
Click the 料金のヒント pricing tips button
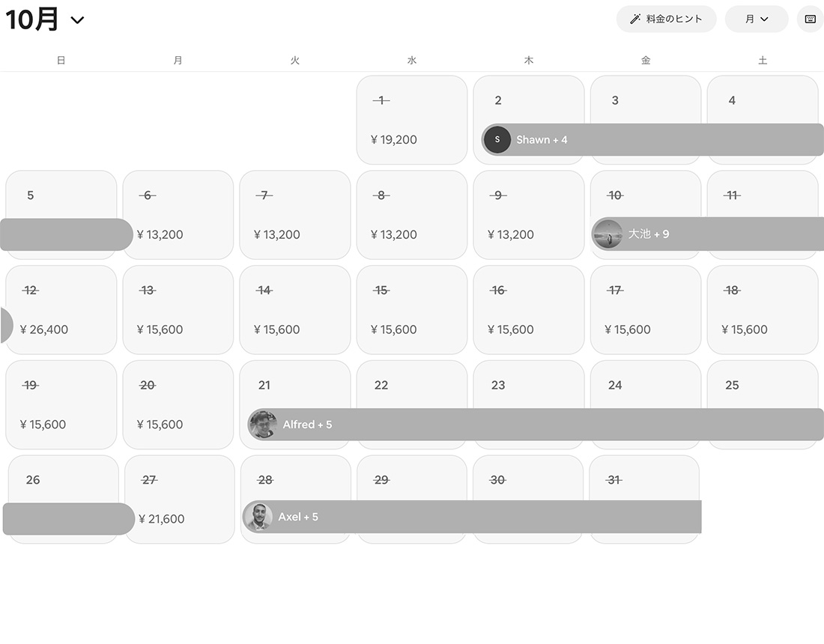coord(666,19)
